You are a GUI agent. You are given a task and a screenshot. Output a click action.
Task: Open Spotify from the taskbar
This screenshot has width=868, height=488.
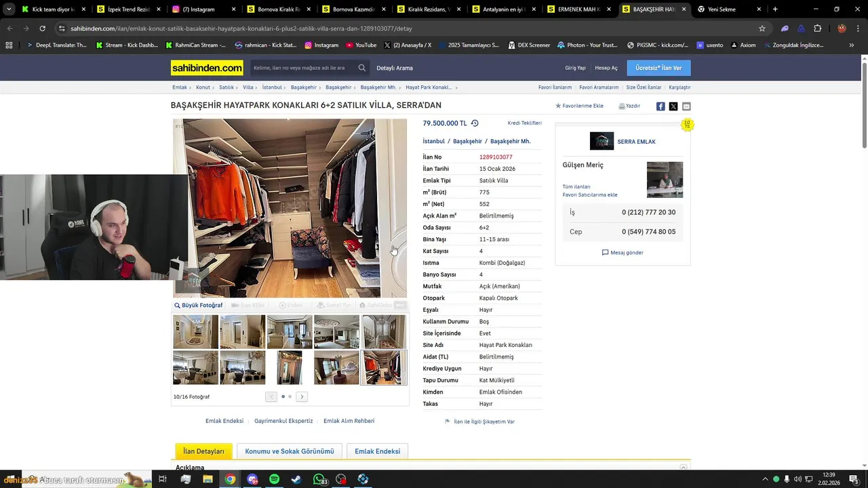pos(274,479)
